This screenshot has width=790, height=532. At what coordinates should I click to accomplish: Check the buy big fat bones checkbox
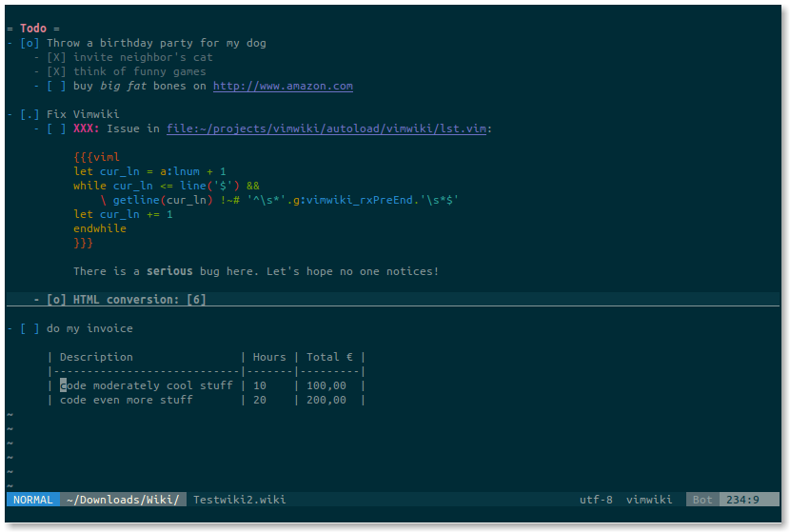pos(56,86)
